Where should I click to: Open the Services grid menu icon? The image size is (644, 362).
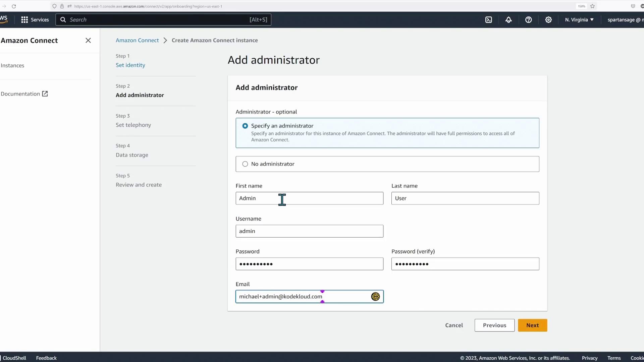pyautogui.click(x=24, y=20)
